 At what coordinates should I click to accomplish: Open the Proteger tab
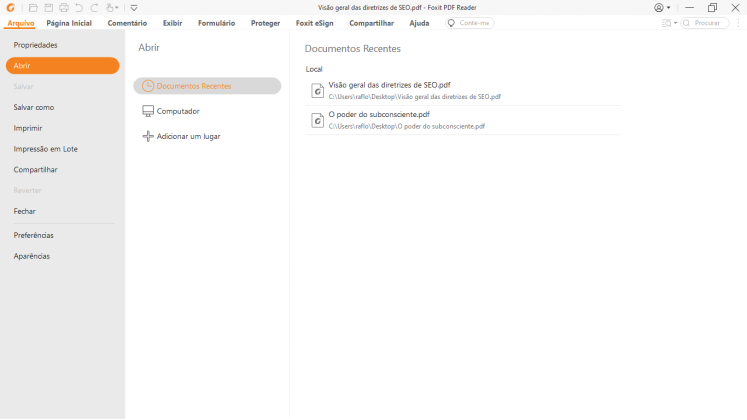tap(265, 23)
